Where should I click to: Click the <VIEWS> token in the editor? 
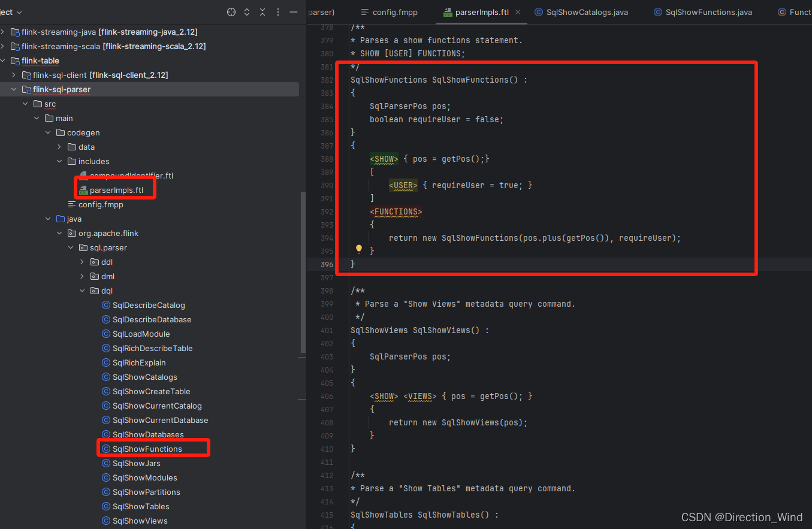(x=420, y=396)
